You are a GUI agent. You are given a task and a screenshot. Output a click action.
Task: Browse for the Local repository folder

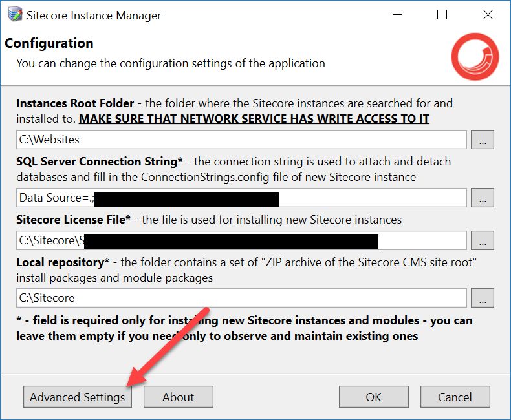[x=483, y=298]
